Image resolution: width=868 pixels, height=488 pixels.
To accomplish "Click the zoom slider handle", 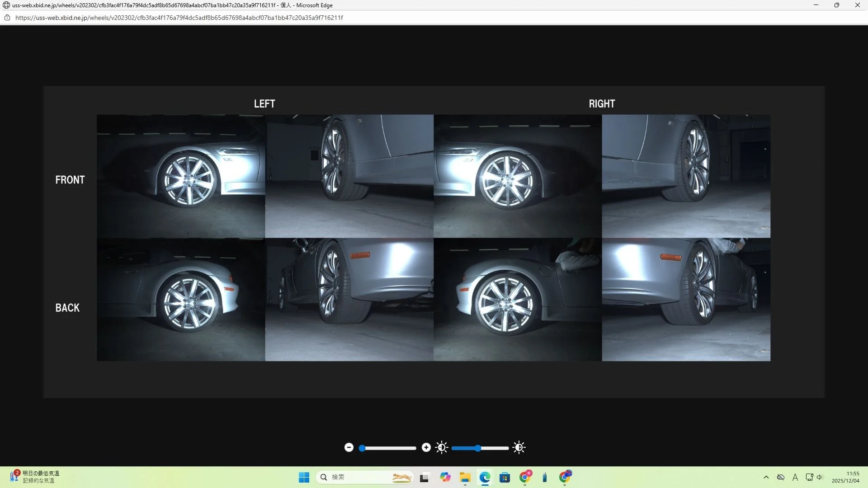I will pos(362,448).
